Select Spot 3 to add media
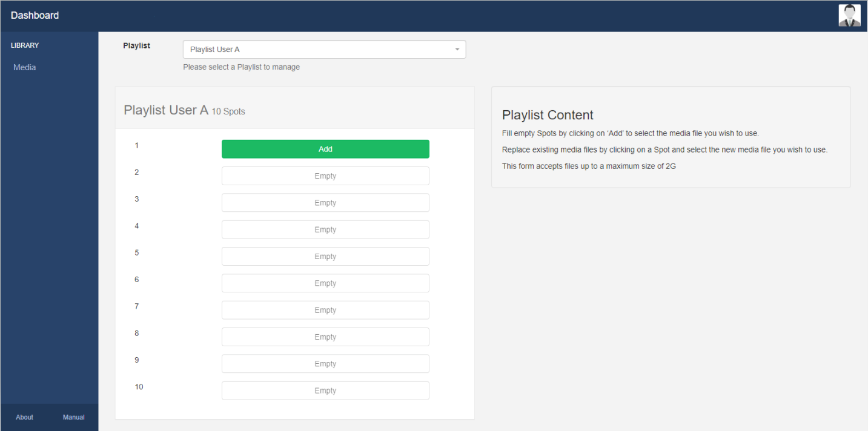Viewport: 868px width, 431px height. (x=325, y=202)
